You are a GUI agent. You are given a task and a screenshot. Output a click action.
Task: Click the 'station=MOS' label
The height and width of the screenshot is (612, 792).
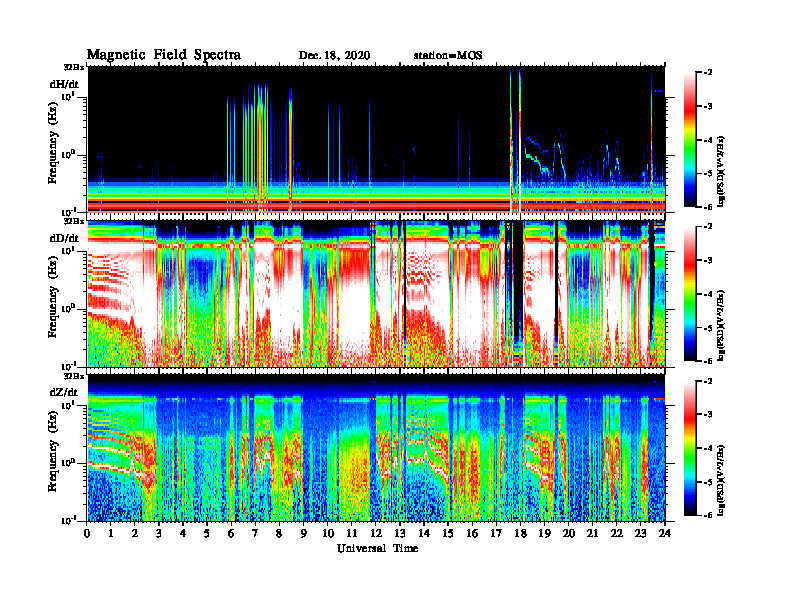(x=448, y=56)
